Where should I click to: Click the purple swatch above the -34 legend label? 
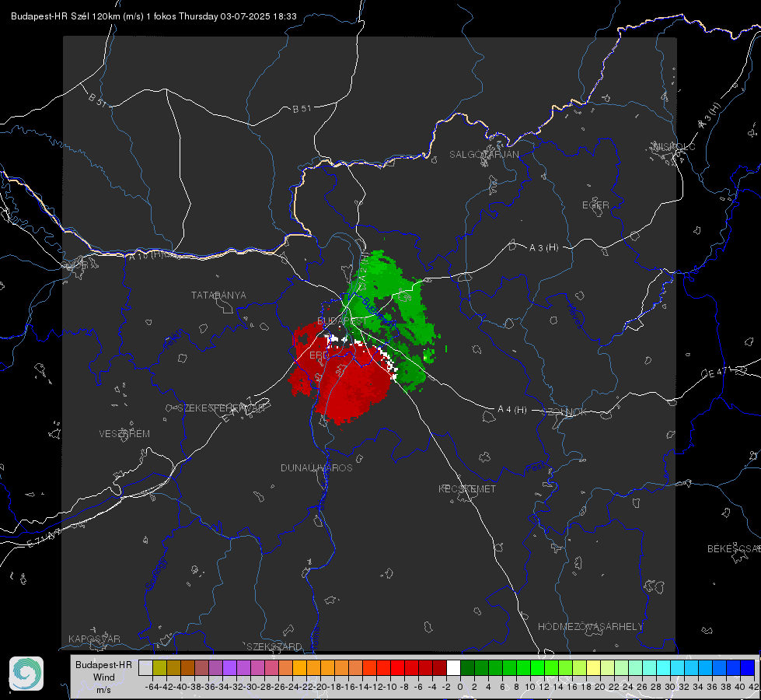(x=229, y=667)
